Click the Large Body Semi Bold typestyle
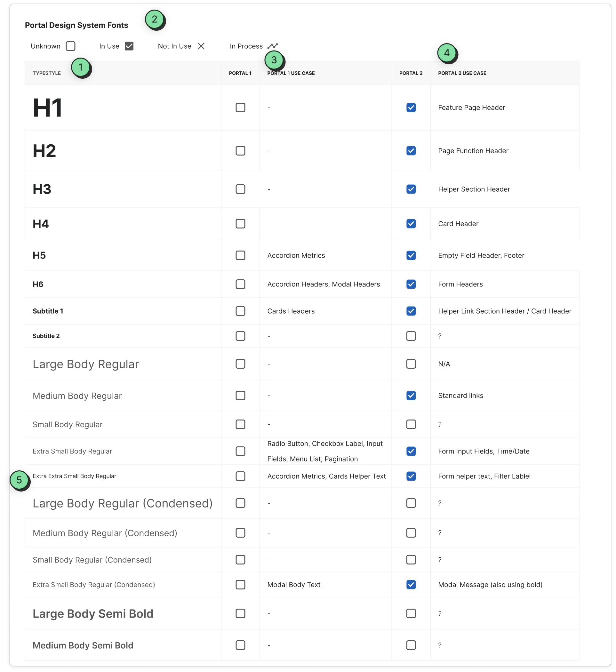Image resolution: width=616 pixels, height=672 pixels. 93,613
